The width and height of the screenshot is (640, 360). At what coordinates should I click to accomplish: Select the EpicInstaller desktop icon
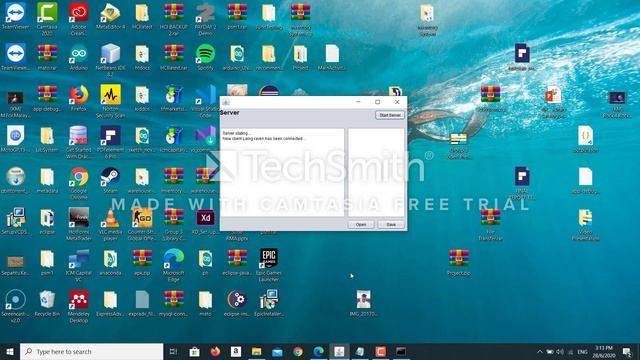(x=269, y=303)
